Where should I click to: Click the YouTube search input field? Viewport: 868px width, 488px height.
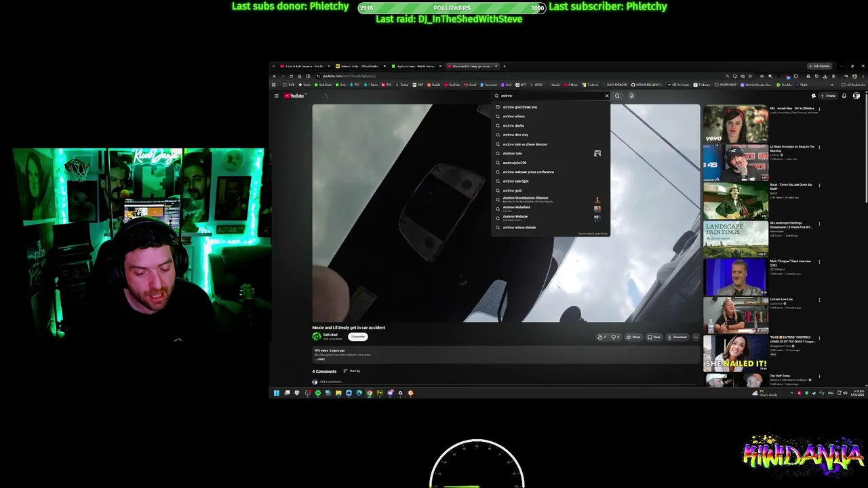[x=551, y=96]
